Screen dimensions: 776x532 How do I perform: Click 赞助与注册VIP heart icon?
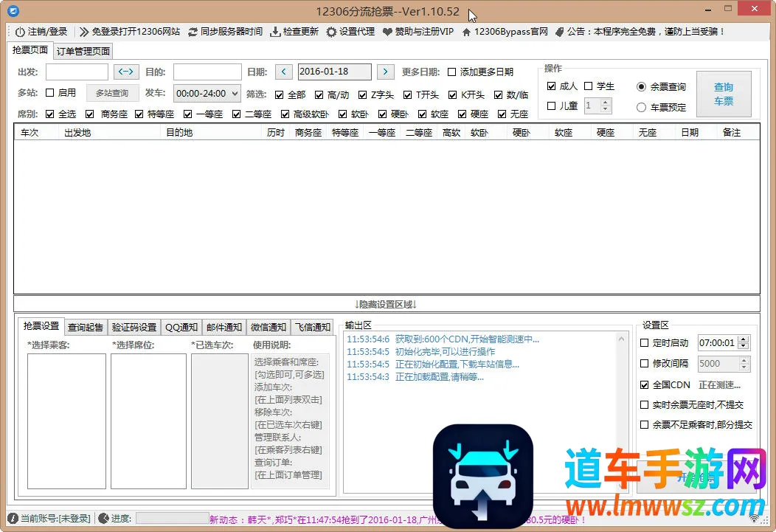pos(388,32)
